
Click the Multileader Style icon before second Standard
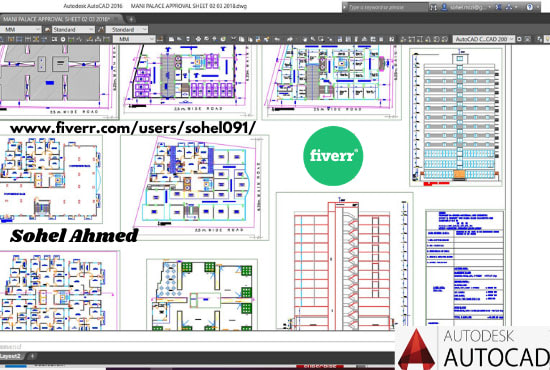pos(101,29)
